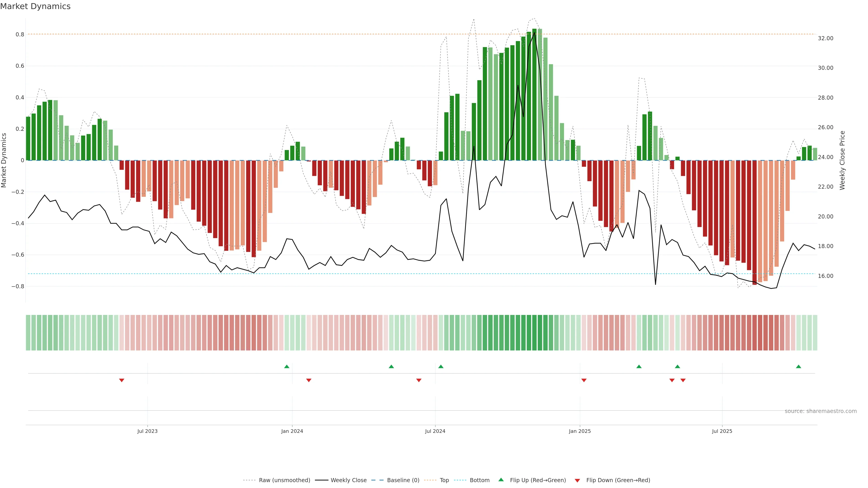Click the Market Dynamics chart title
Screen dimensions: 868x488
coord(35,6)
